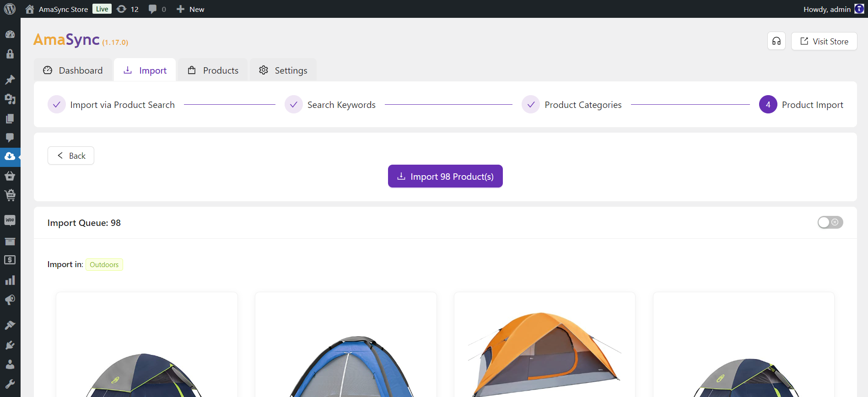
Task: Click the Visit Store button
Action: 824,41
